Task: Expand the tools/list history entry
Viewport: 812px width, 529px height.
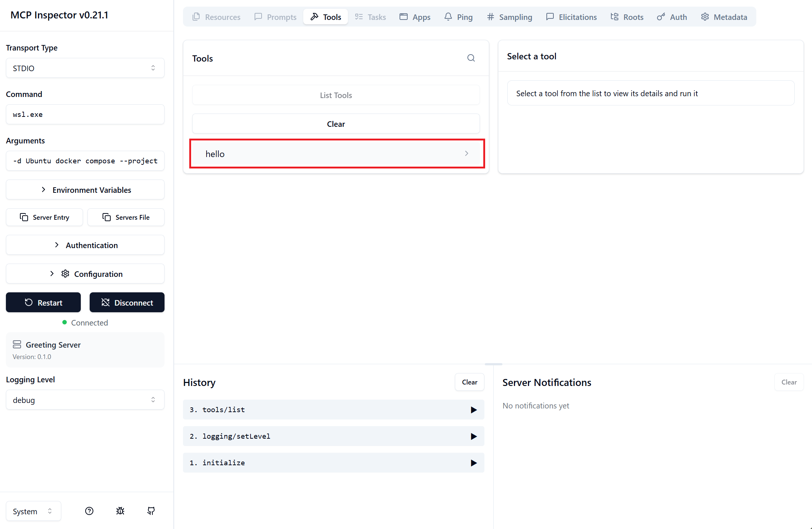Action: click(334, 410)
